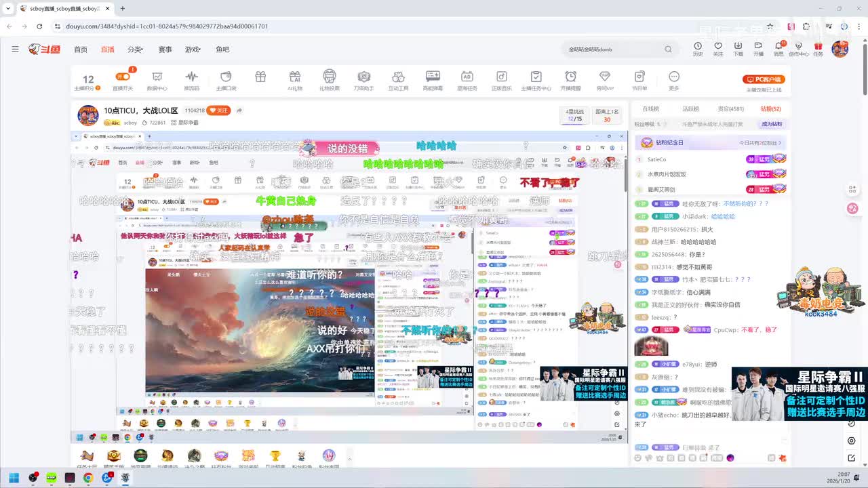Click the user avatar in the site header
The image size is (868, 488).
click(840, 49)
